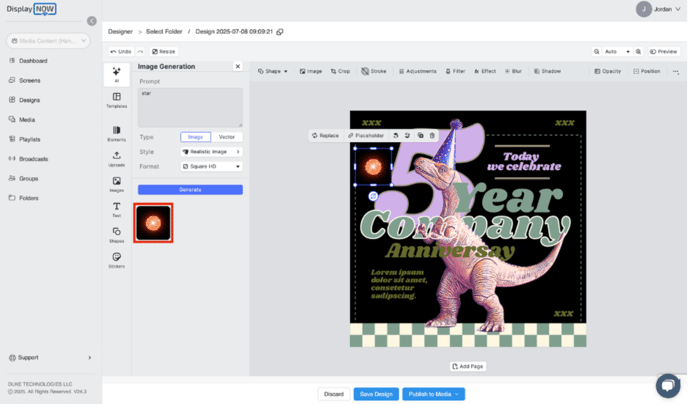Screen dimensions: 688x404
Task: Open the Shadow option
Action: coord(547,71)
